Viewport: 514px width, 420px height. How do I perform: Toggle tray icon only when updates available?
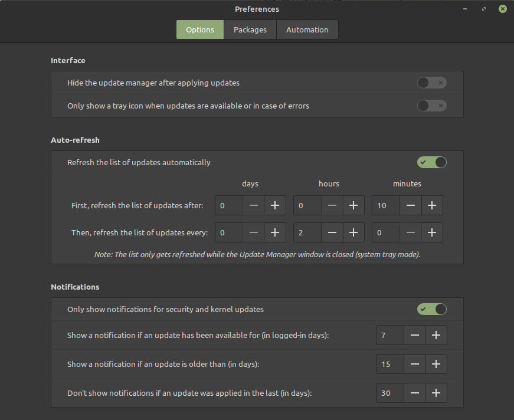pyautogui.click(x=431, y=106)
